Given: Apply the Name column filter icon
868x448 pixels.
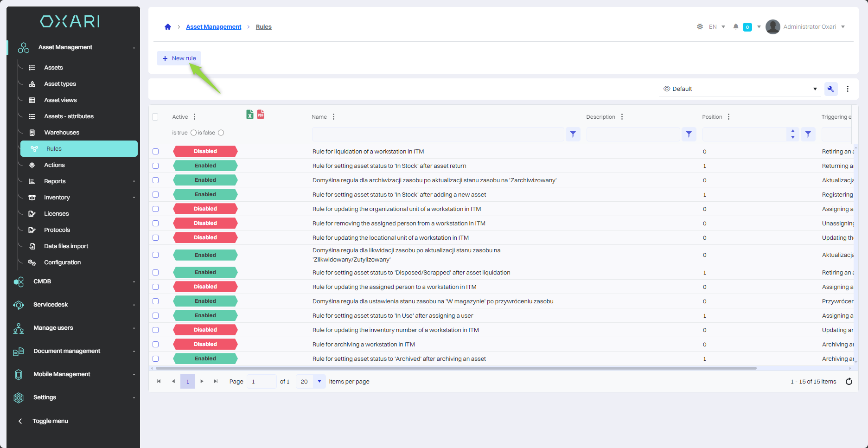Looking at the screenshot, I should [x=573, y=134].
